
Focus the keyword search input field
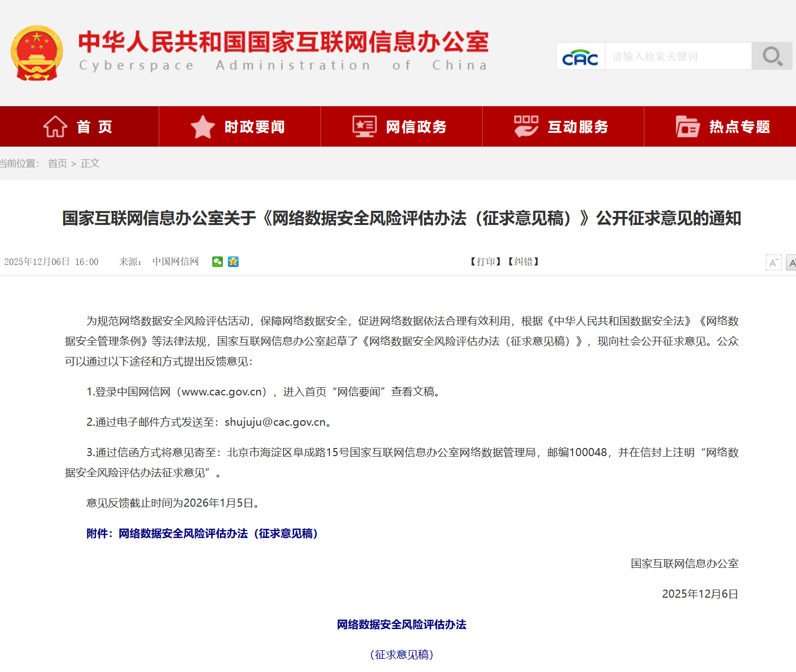click(678, 56)
